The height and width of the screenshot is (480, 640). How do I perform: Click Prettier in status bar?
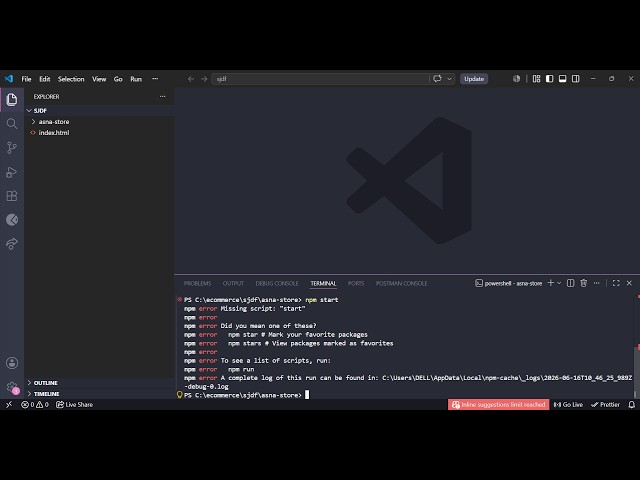[605, 404]
